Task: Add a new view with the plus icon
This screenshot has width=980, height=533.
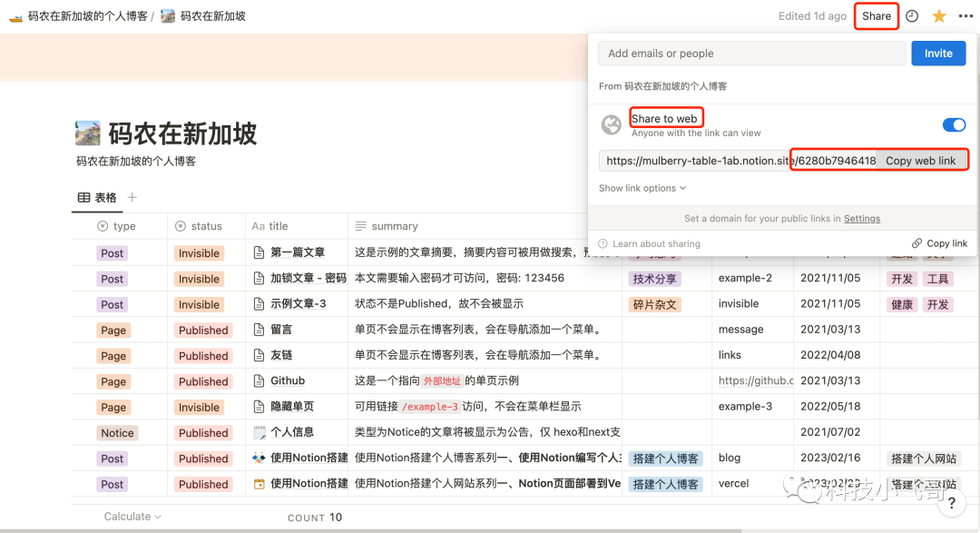Action: (x=132, y=198)
